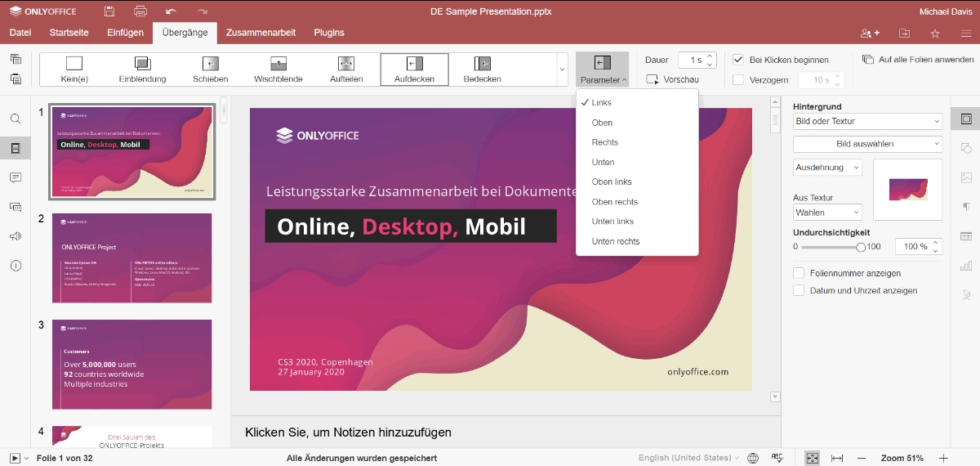The height and width of the screenshot is (466, 980).
Task: Open manage access rights icon
Action: (870, 34)
